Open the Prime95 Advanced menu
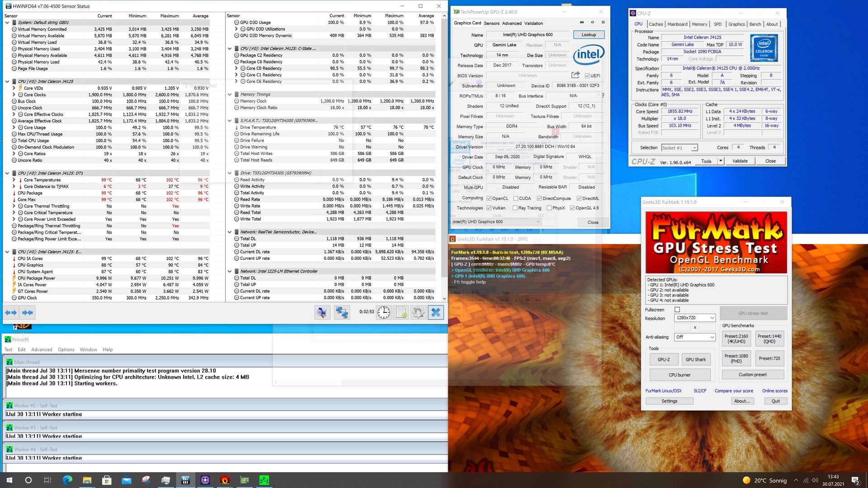 (42, 349)
